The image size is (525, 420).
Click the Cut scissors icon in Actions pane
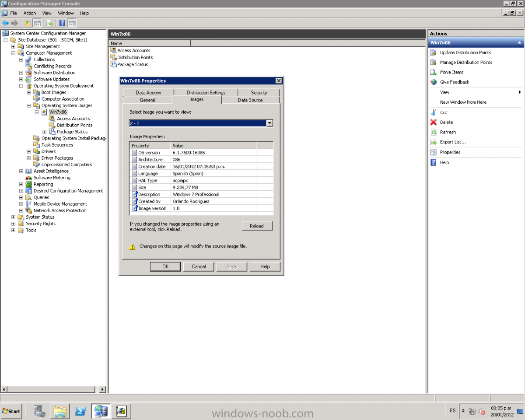pyautogui.click(x=434, y=112)
